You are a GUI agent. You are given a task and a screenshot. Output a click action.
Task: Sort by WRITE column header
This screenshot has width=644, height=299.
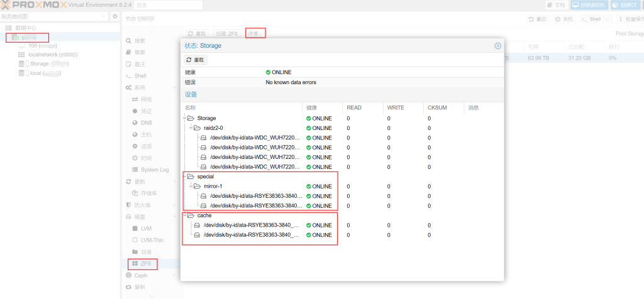coord(403,108)
